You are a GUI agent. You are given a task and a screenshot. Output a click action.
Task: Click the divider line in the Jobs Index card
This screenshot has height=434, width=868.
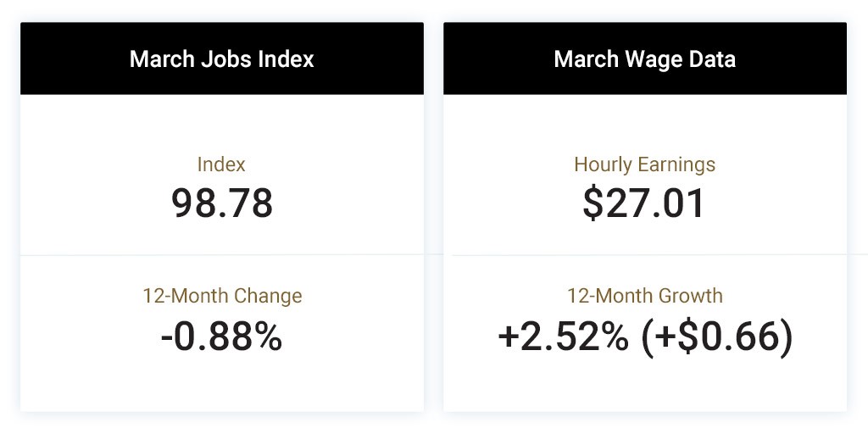point(222,254)
